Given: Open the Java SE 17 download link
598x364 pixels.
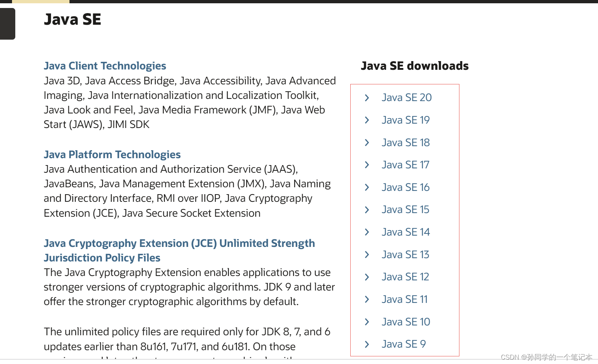Looking at the screenshot, I should (405, 165).
